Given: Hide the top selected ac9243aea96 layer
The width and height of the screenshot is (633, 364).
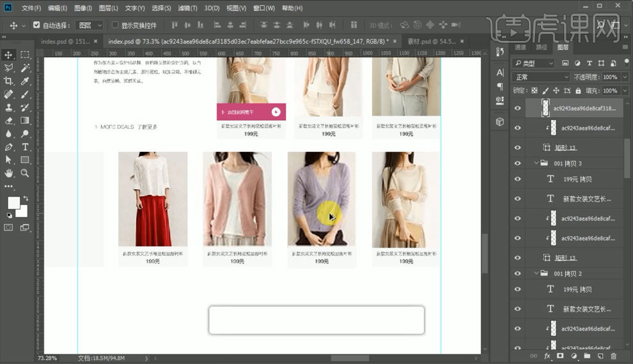Looking at the screenshot, I should click(x=517, y=108).
